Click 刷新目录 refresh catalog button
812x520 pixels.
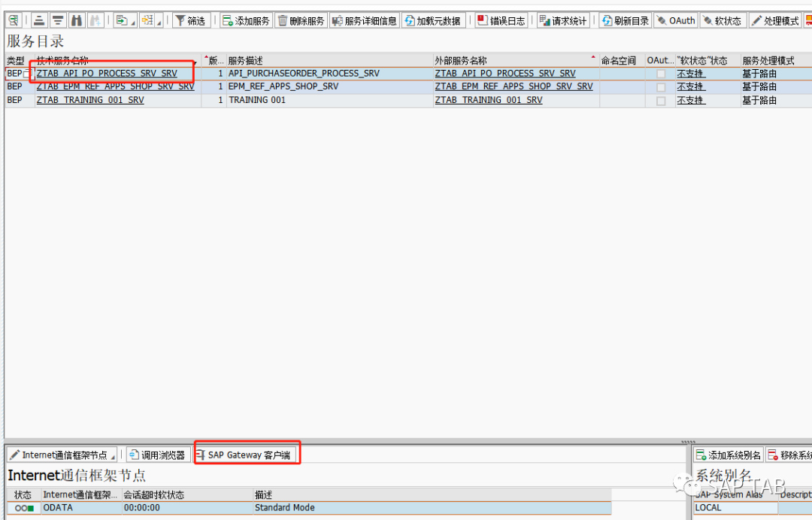(x=626, y=21)
